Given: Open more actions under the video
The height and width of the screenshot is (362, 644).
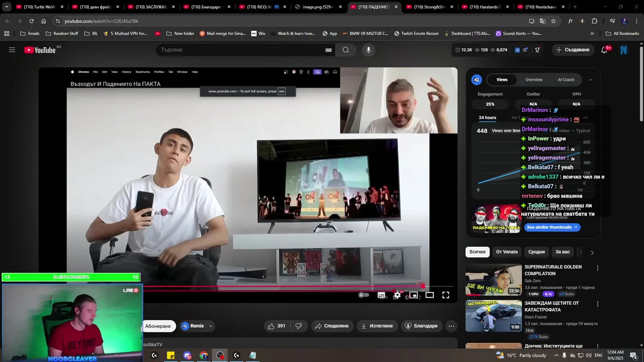Looking at the screenshot, I should 451,326.
